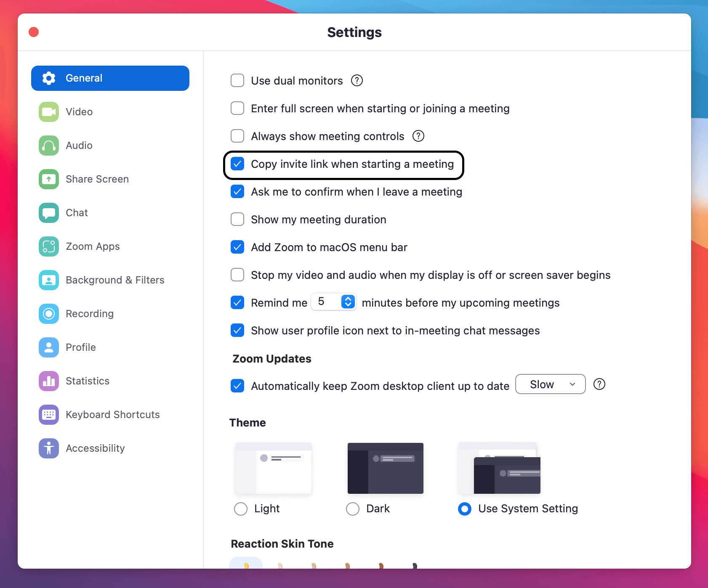Click the Statistics bar chart icon
Viewport: 708px width, 588px height.
coord(49,381)
